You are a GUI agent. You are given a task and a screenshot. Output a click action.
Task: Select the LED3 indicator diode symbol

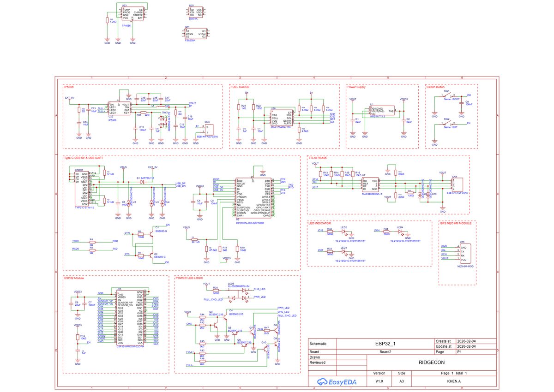pos(343,251)
